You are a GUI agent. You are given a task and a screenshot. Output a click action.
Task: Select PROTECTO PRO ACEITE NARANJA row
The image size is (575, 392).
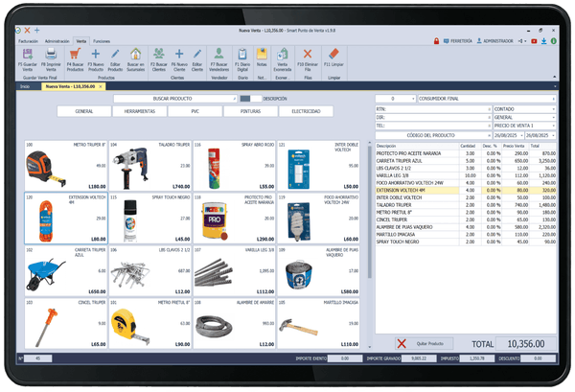pos(466,153)
